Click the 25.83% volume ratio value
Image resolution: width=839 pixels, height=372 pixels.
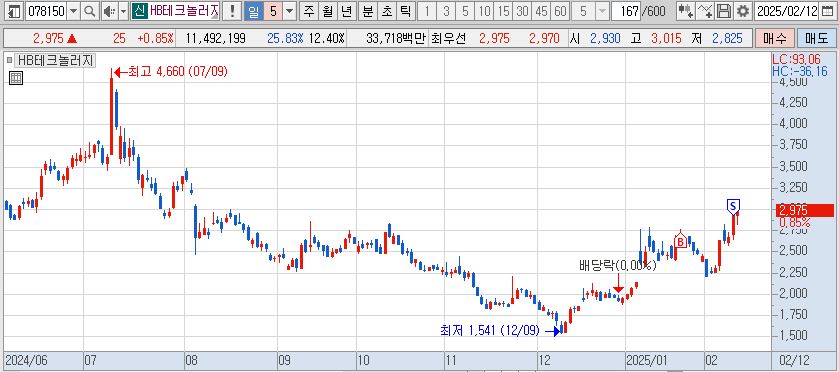coord(285,38)
